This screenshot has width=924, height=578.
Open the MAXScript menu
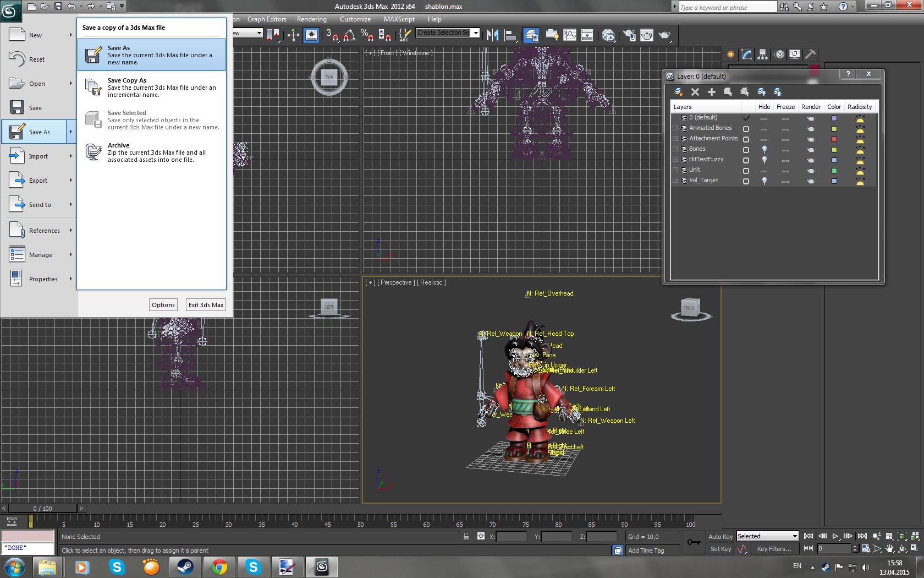click(399, 19)
